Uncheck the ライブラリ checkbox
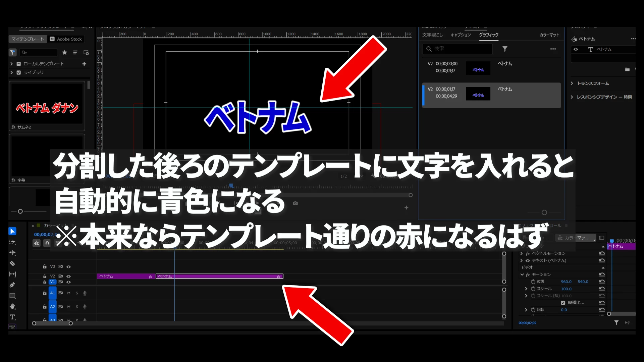The image size is (644, 362). click(x=19, y=72)
